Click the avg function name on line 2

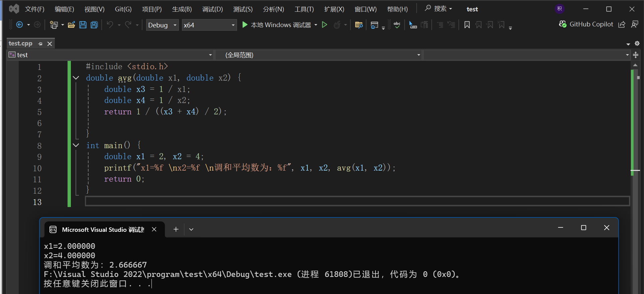tap(125, 78)
